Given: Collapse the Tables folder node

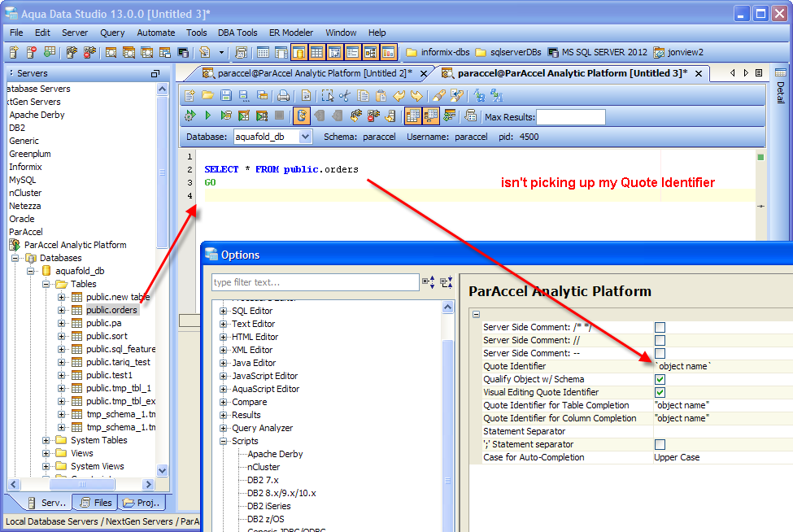Looking at the screenshot, I should [x=46, y=284].
